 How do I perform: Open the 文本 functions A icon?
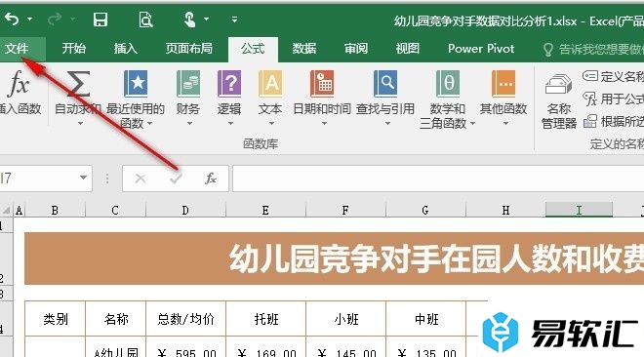click(x=270, y=83)
